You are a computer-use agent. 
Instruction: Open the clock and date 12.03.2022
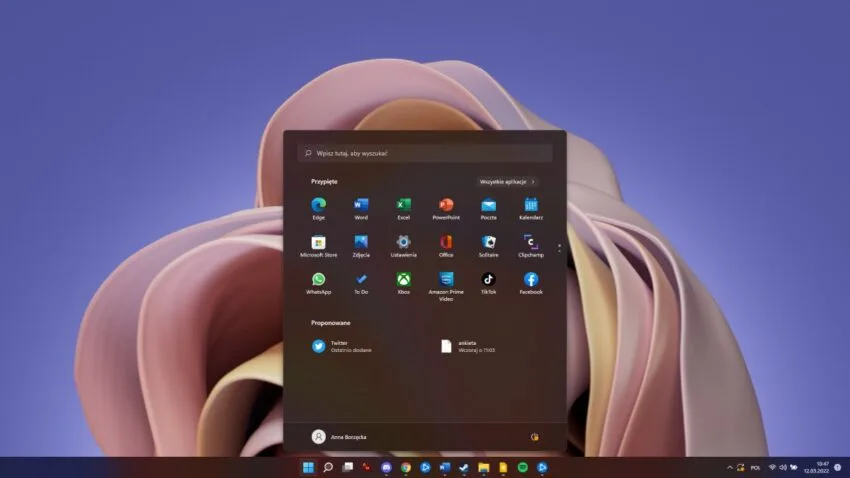click(x=816, y=467)
